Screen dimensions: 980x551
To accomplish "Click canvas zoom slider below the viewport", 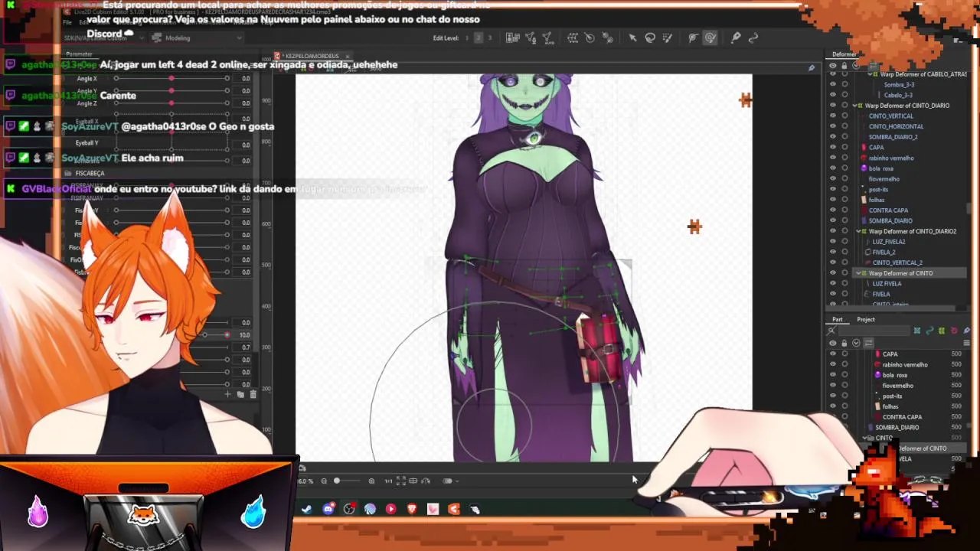I will [347, 481].
